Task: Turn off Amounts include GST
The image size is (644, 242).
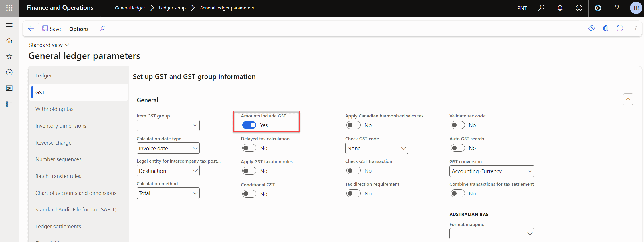Action: click(249, 125)
